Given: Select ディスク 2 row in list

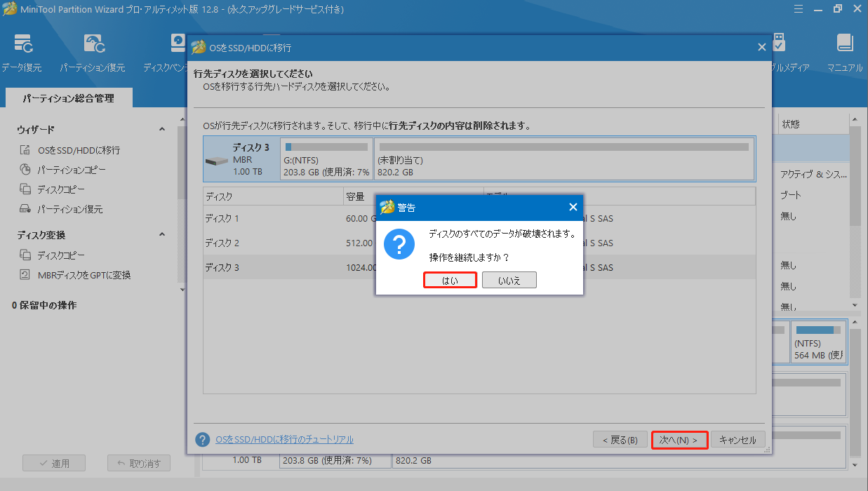Looking at the screenshot, I should 479,243.
